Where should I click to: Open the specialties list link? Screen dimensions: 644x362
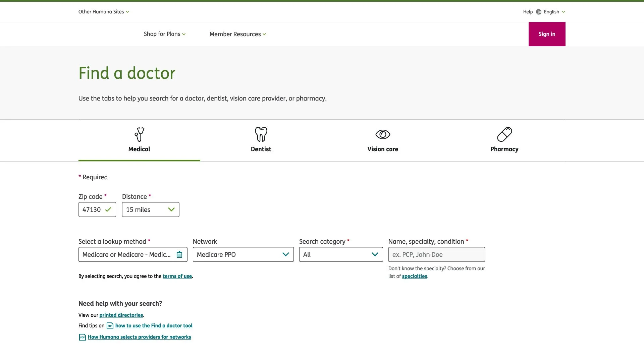click(415, 276)
